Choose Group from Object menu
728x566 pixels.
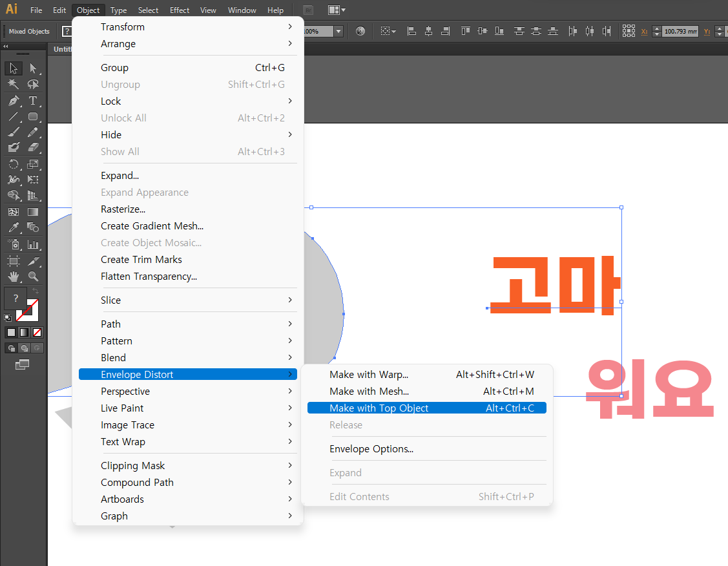187,68
